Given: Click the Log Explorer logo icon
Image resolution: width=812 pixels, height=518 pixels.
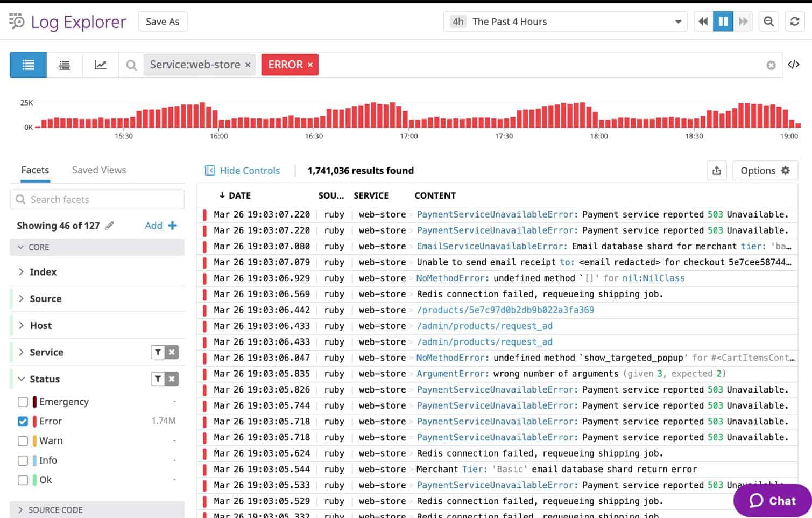Looking at the screenshot, I should (x=17, y=22).
